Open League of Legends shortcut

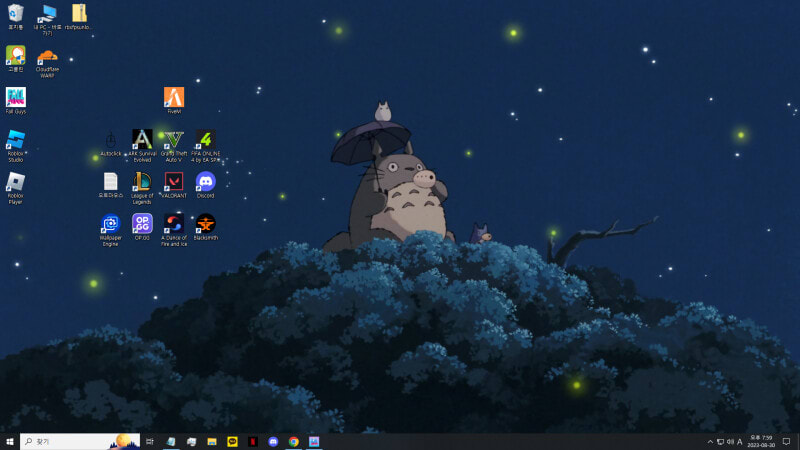(x=142, y=188)
